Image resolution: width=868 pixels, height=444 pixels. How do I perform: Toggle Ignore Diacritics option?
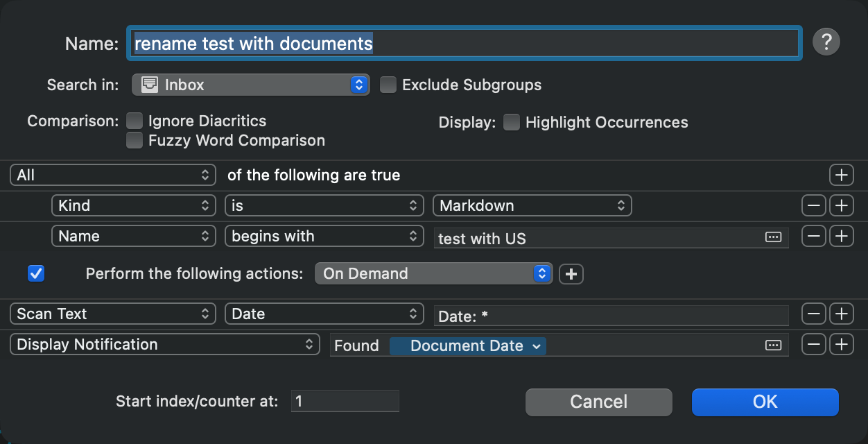(x=134, y=121)
